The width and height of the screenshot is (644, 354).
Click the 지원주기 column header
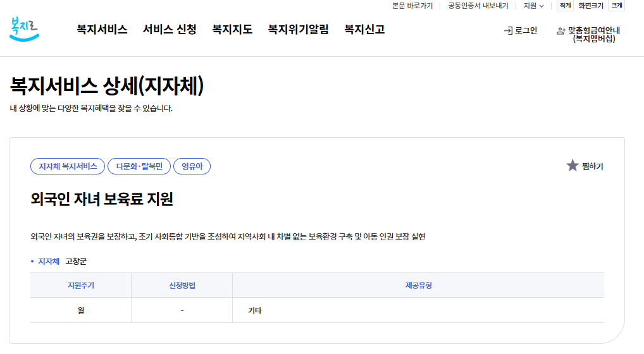click(81, 286)
